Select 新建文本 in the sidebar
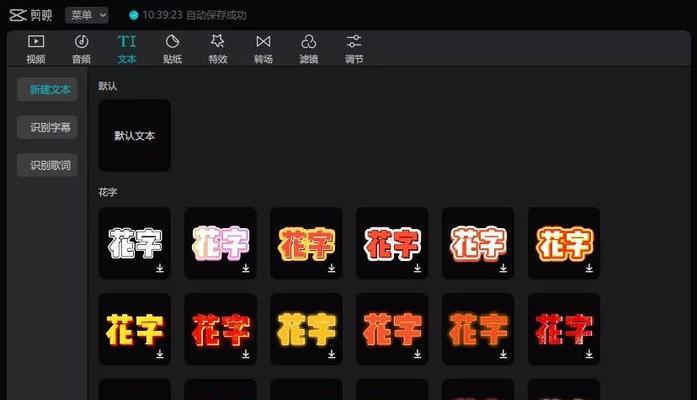The image size is (697, 400). pyautogui.click(x=47, y=89)
